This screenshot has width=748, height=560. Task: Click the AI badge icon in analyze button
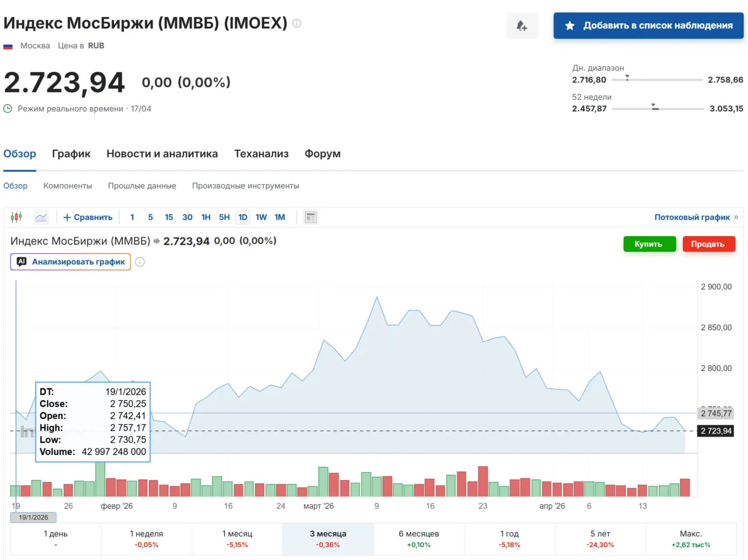pyautogui.click(x=21, y=262)
